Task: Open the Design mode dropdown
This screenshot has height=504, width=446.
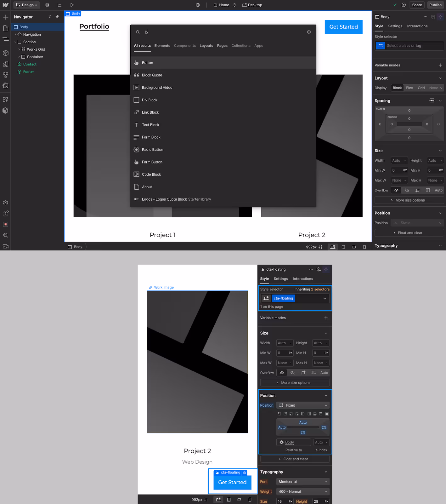Action: coord(26,5)
